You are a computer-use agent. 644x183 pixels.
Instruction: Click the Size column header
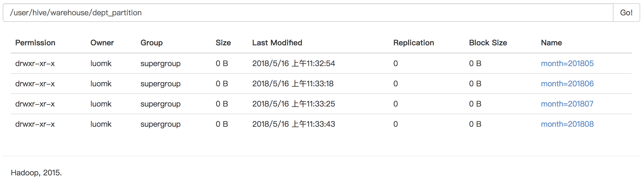223,43
